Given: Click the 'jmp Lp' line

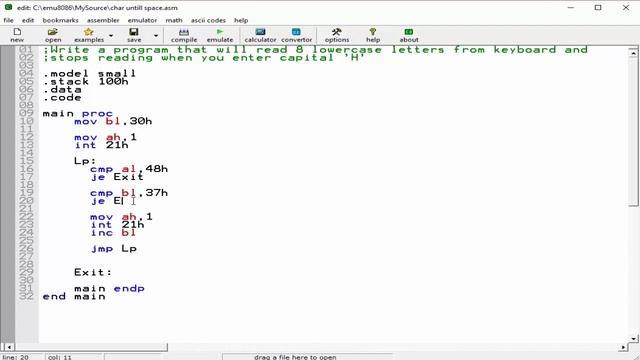Looking at the screenshot, I should point(113,249).
